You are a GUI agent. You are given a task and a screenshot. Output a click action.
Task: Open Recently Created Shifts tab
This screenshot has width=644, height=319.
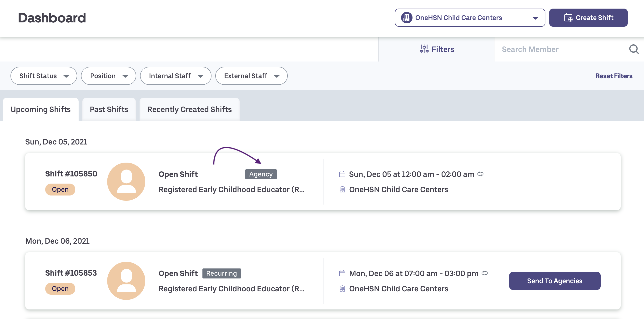189,109
